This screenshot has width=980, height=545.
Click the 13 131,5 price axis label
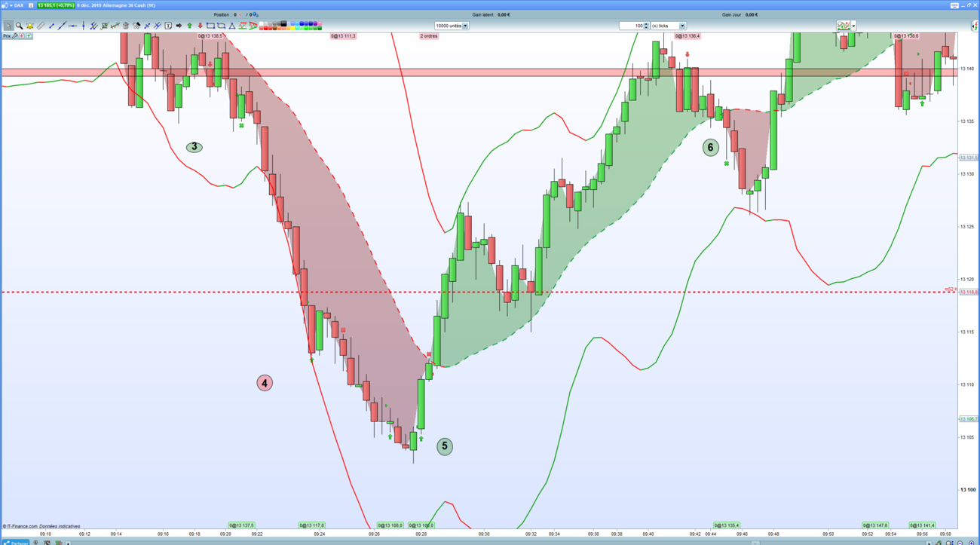click(x=969, y=158)
